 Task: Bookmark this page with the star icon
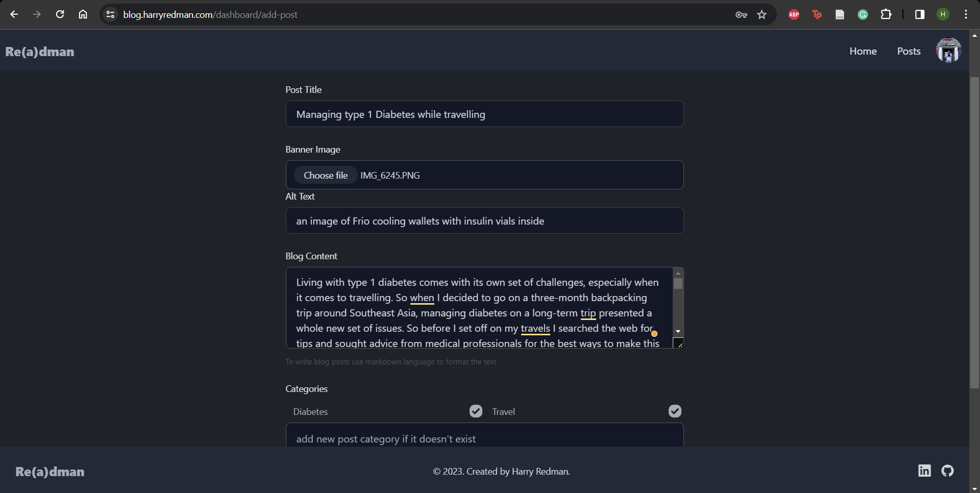(762, 15)
